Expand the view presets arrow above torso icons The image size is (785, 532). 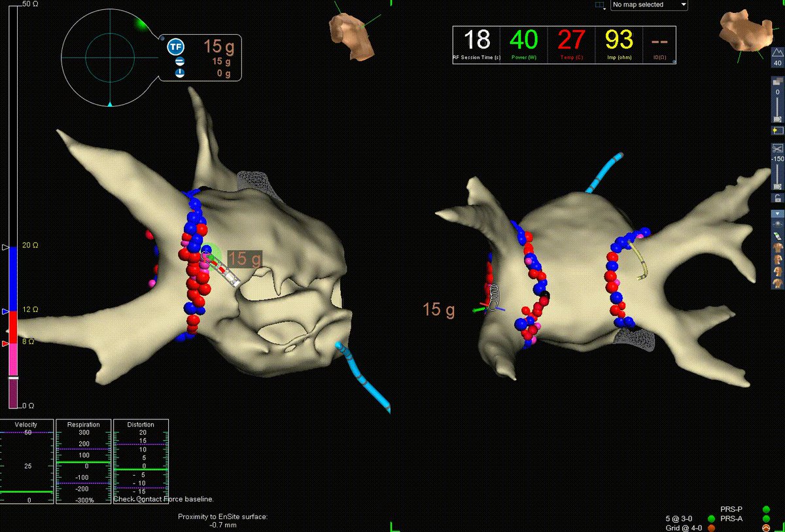tap(777, 214)
